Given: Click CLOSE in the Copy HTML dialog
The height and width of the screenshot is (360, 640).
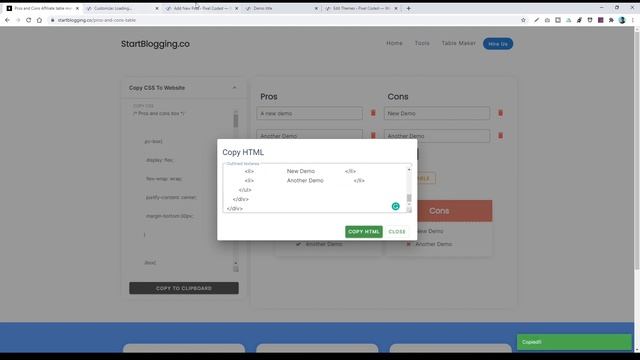Looking at the screenshot, I should 397,231.
